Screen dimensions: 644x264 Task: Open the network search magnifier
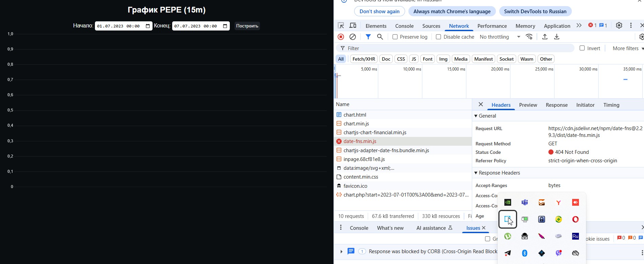(x=380, y=37)
